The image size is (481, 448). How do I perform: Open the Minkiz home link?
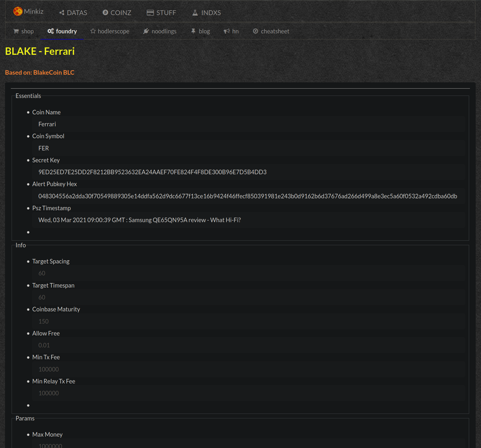click(x=28, y=11)
